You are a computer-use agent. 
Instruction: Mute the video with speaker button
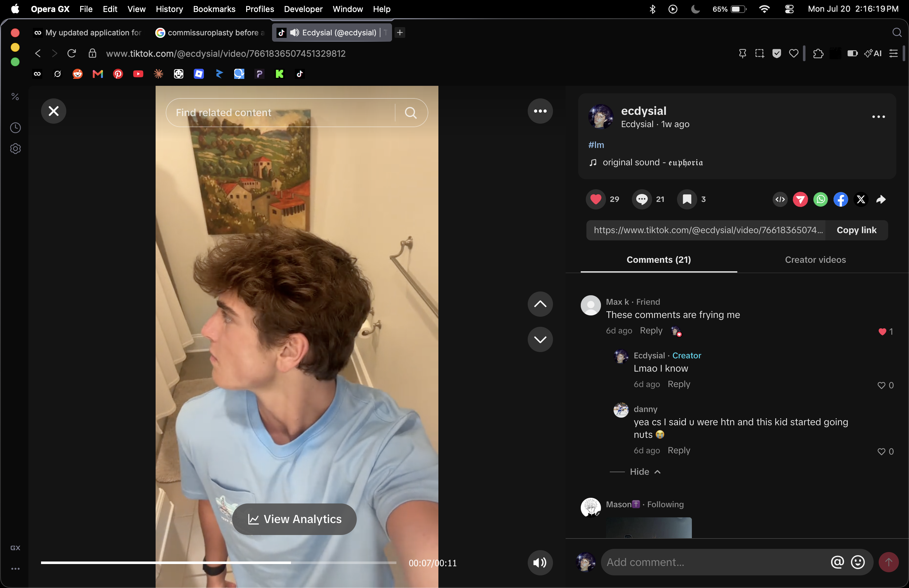[540, 562]
